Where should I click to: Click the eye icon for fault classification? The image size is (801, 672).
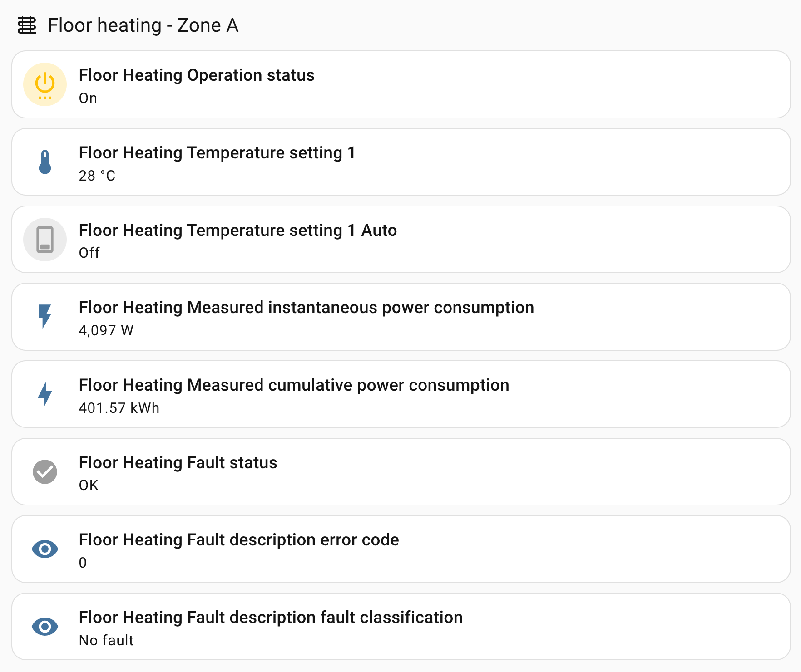44,627
